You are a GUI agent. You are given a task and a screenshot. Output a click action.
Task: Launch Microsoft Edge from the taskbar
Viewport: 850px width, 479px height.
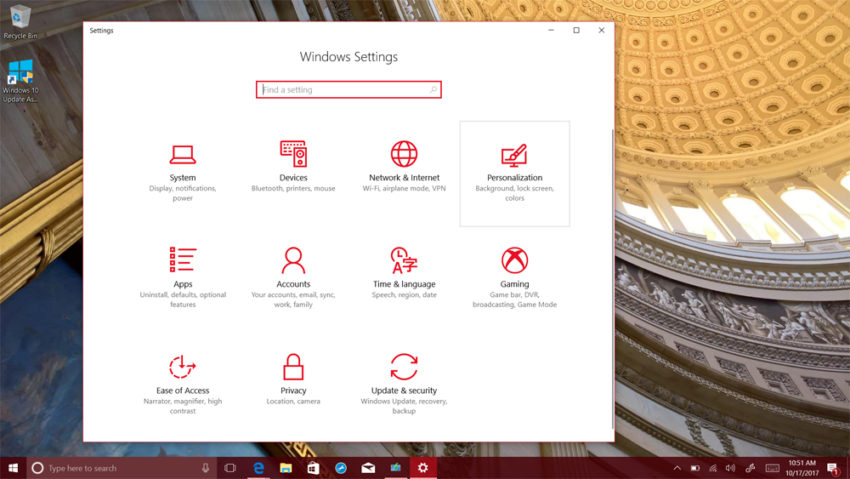259,468
